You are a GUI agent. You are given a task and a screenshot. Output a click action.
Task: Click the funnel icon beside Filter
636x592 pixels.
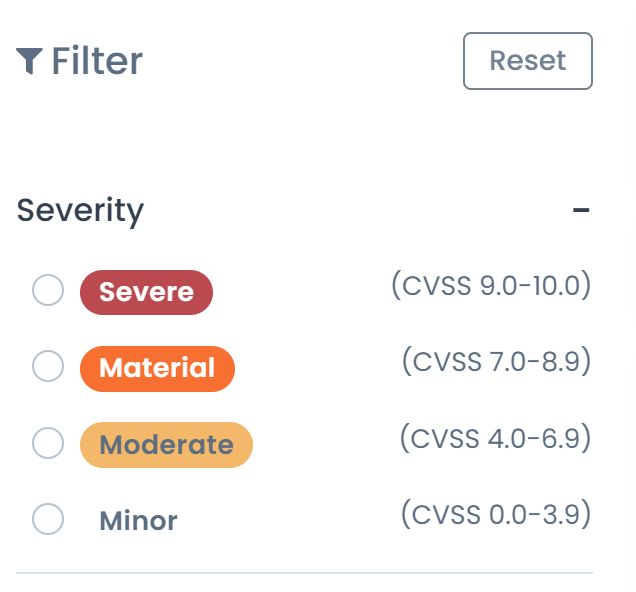click(29, 61)
